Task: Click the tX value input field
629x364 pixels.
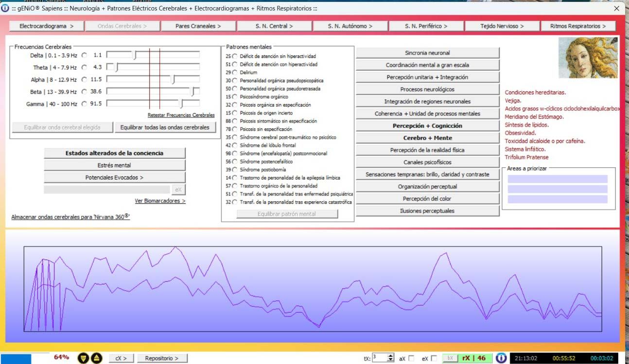Action: pos(380,359)
